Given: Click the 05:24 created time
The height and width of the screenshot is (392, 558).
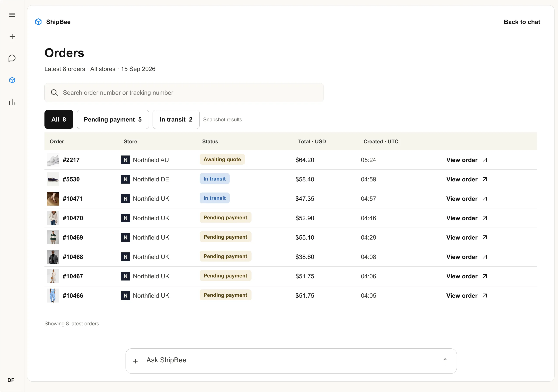Looking at the screenshot, I should (368, 160).
